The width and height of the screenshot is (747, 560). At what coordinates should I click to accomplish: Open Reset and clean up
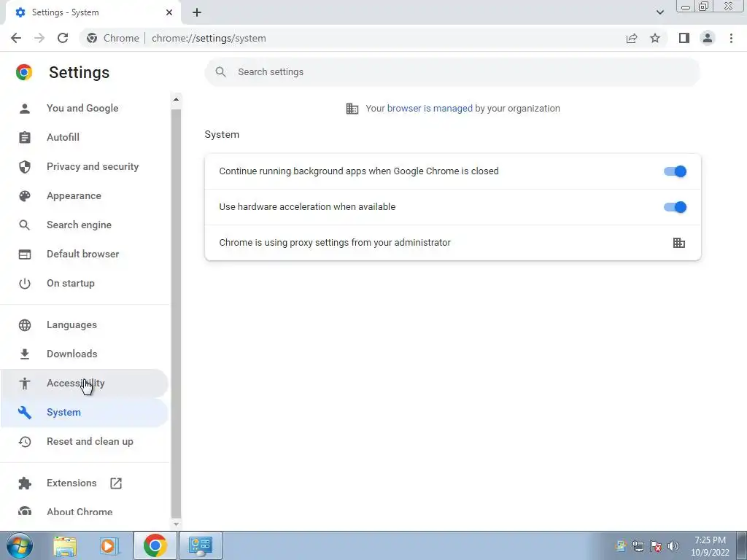coord(84,441)
